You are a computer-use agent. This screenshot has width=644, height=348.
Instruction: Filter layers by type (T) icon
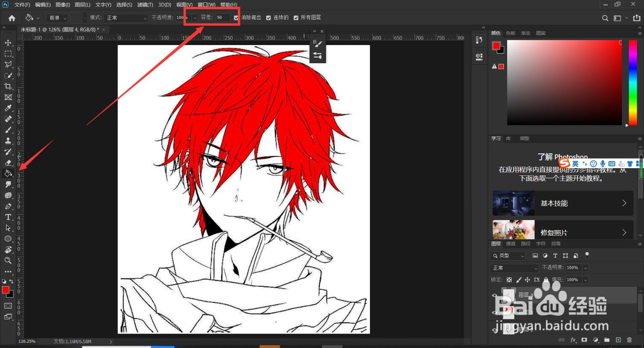[x=555, y=255]
